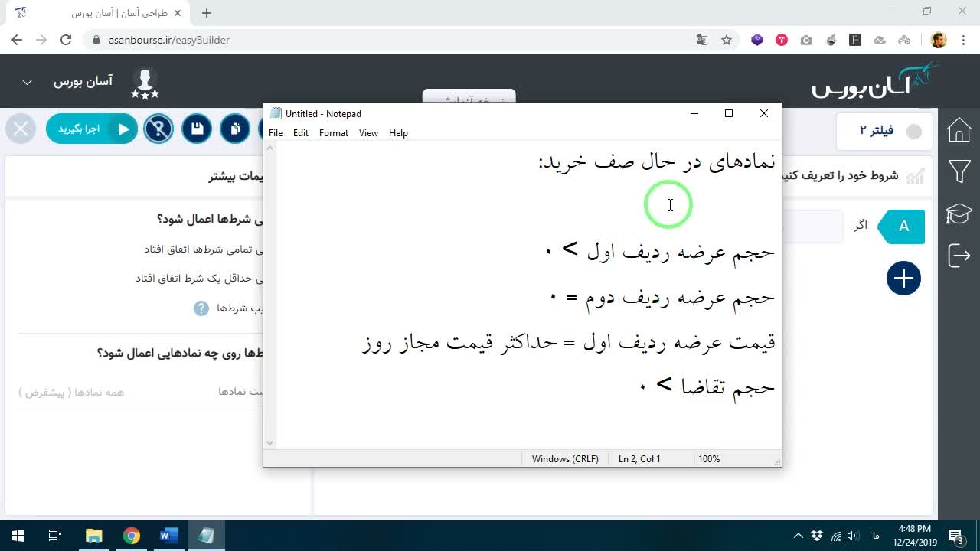Reload the page in Chrome

coord(66,40)
